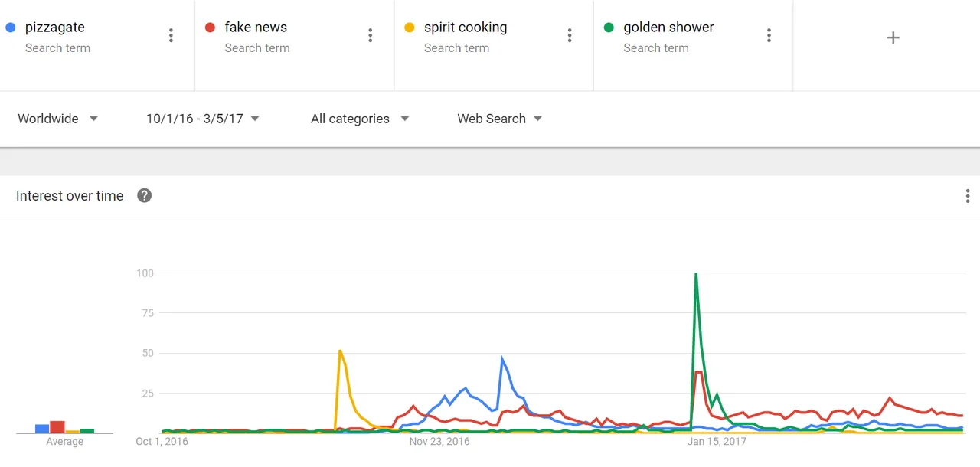Expand the All categories dropdown
This screenshot has width=980, height=467.
(360, 119)
